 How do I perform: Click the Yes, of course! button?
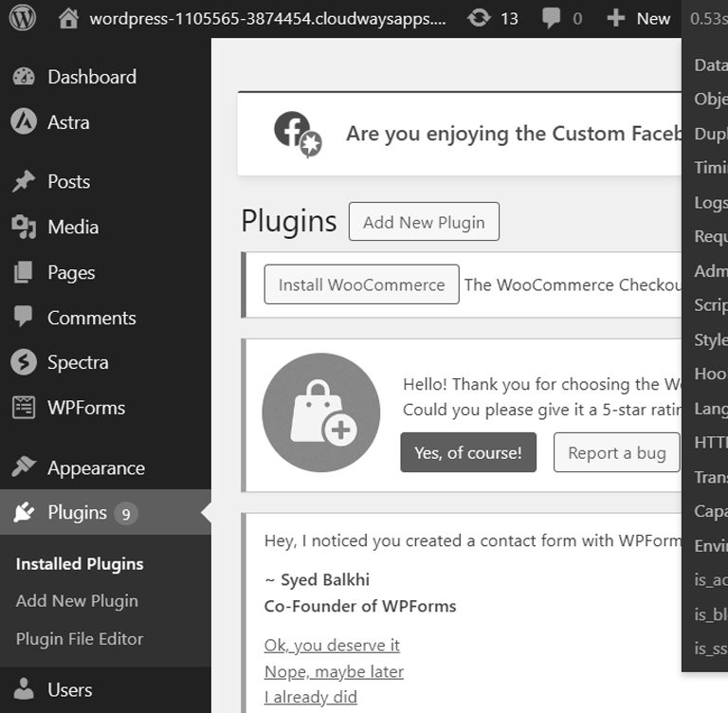[468, 452]
